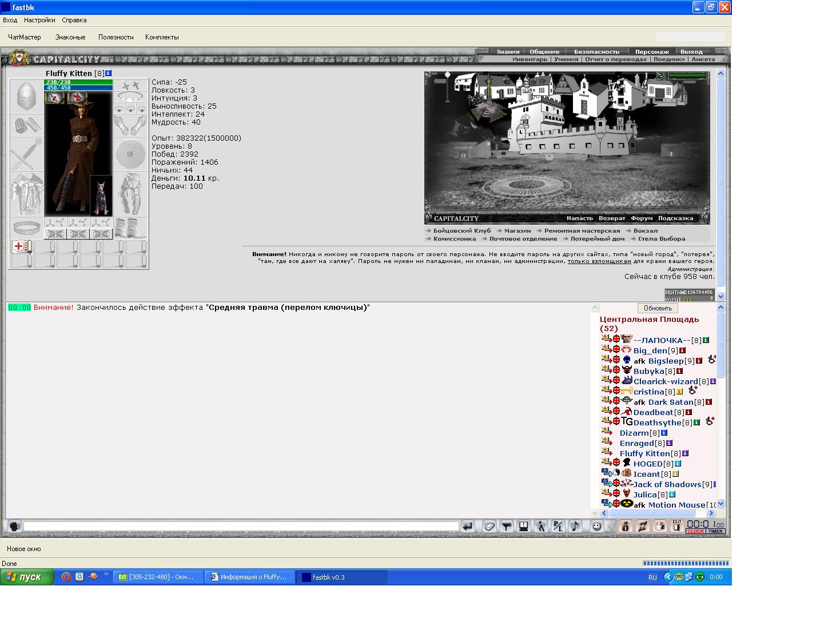Switch to the Информация о Fluffy taskbar window
The image size is (840, 630).
[249, 577]
